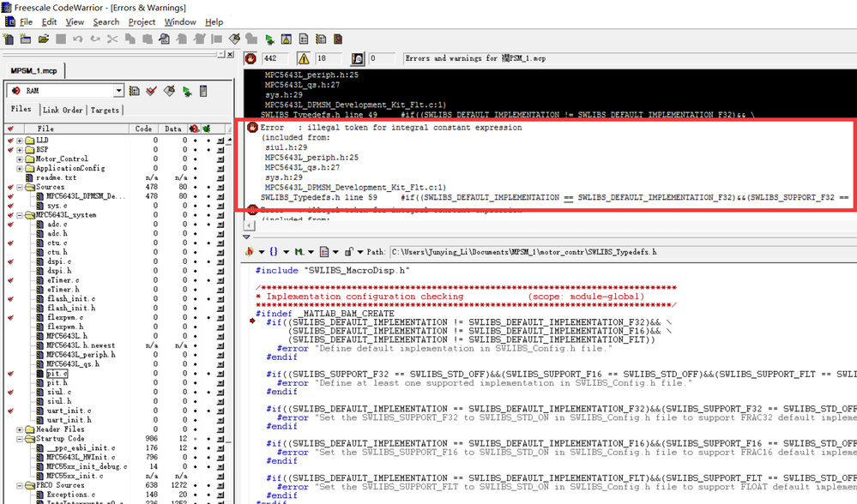Select the MPSM_1.mcp project tab
857x504 pixels.
[x=34, y=71]
